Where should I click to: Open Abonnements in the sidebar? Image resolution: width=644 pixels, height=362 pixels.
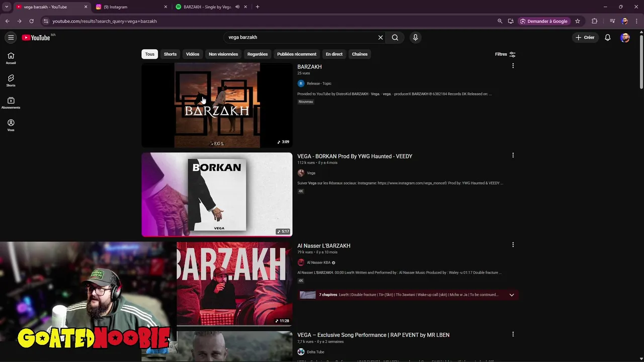pyautogui.click(x=11, y=103)
